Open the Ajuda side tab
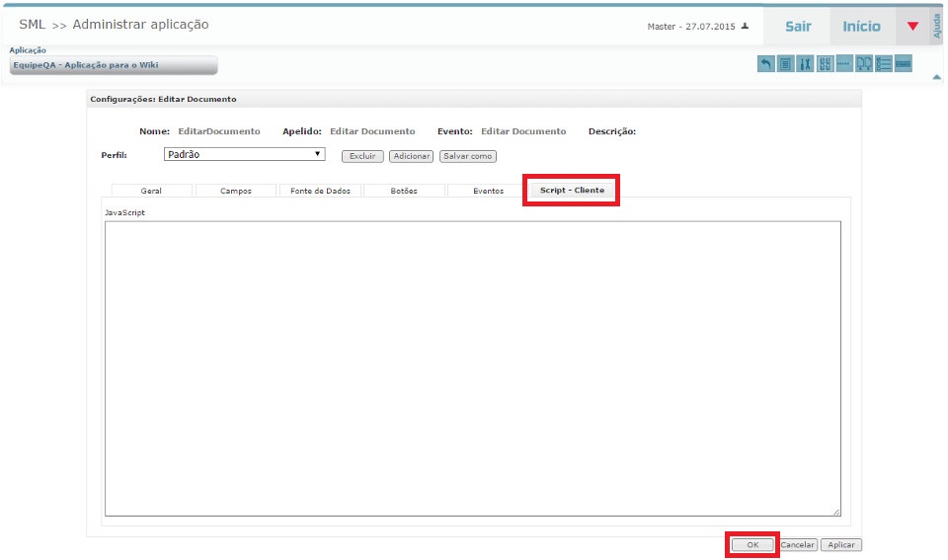This screenshot has width=948, height=560. coord(937,27)
